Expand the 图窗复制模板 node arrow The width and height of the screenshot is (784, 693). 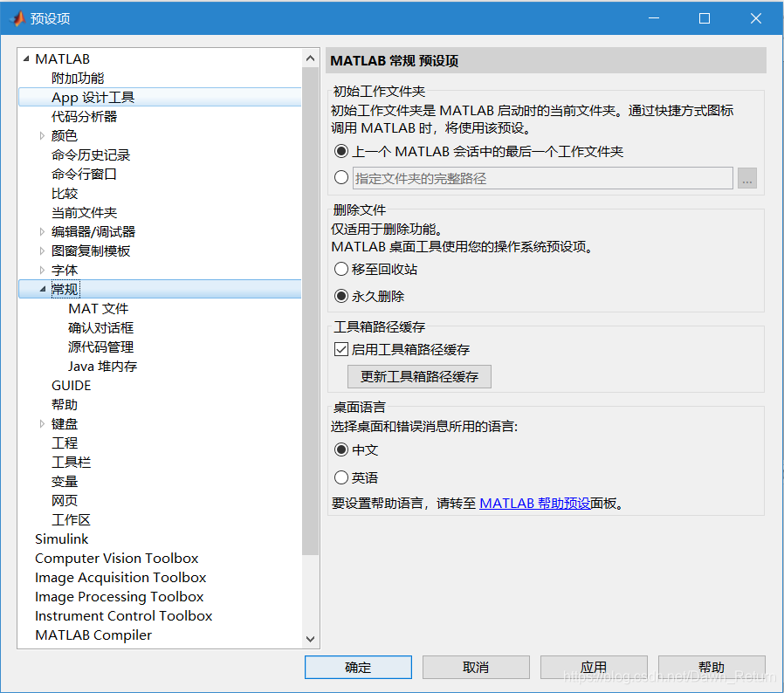(x=42, y=250)
